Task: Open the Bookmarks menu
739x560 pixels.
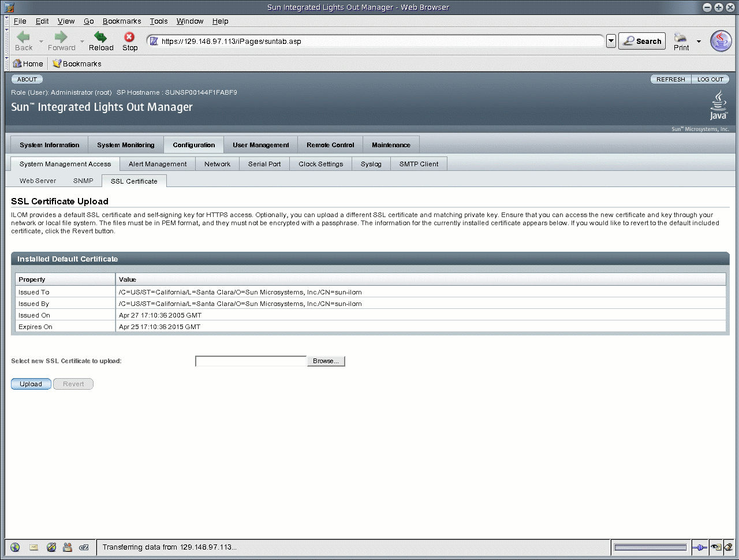Action: 122,21
